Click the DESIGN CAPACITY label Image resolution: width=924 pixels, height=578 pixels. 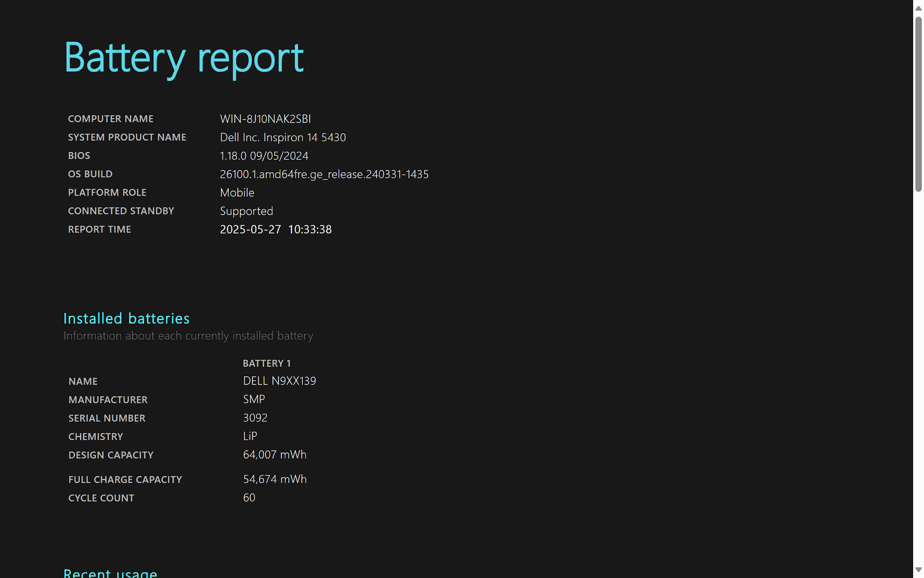point(111,455)
